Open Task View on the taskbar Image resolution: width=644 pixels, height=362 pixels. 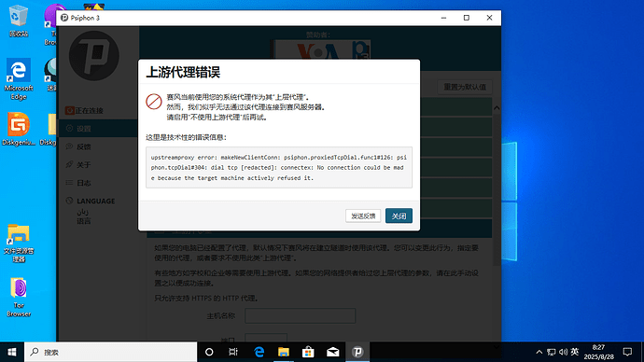tap(233, 352)
